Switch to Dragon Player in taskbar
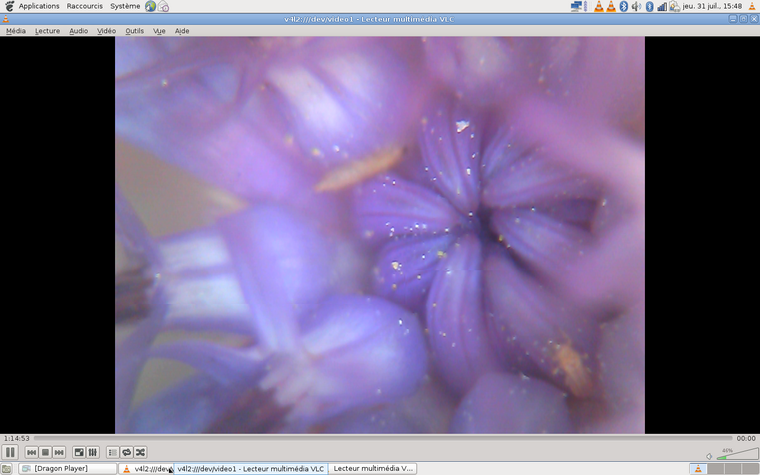 point(67,468)
